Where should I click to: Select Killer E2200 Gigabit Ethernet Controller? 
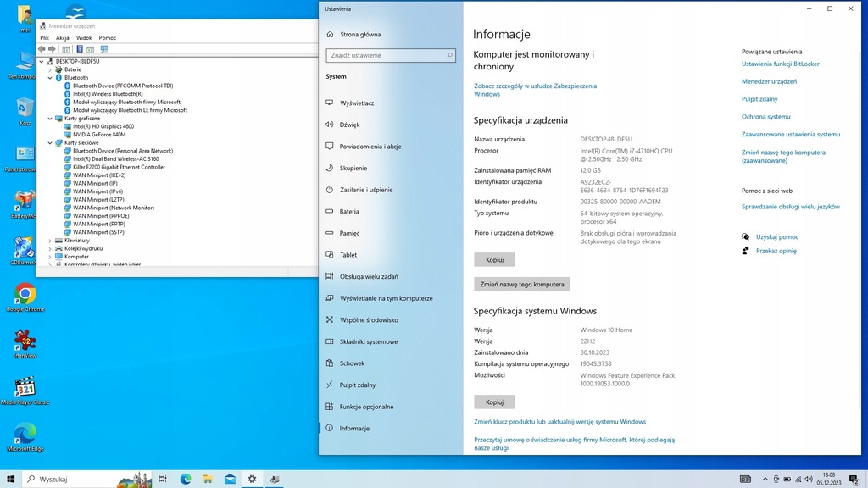[119, 167]
